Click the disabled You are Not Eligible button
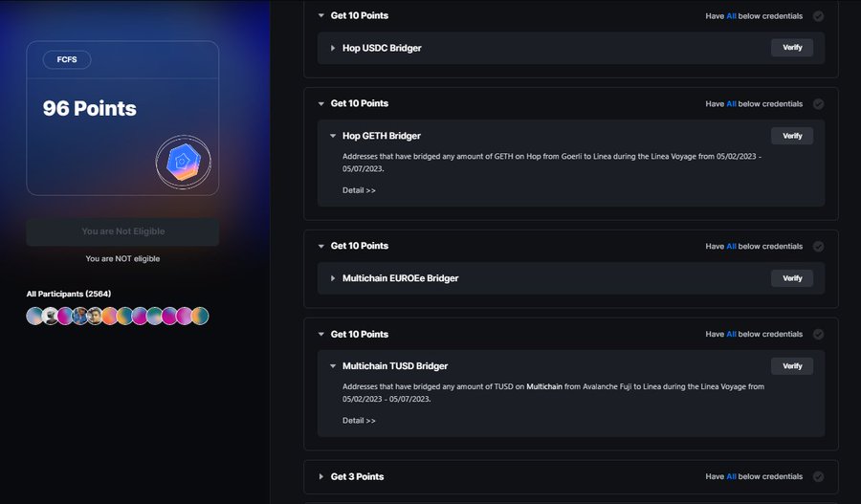 click(x=122, y=231)
